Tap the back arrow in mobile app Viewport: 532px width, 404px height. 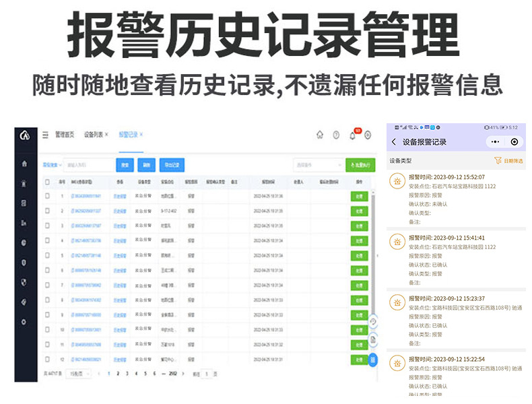point(394,142)
